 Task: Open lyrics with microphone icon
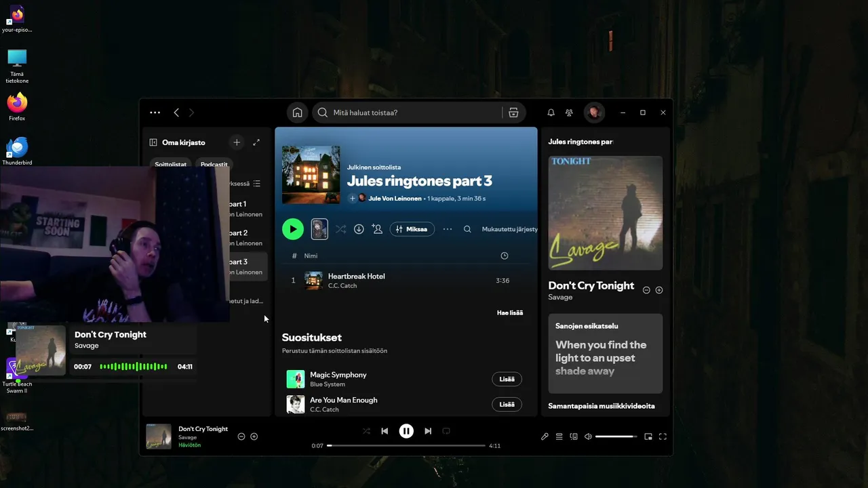coord(545,436)
